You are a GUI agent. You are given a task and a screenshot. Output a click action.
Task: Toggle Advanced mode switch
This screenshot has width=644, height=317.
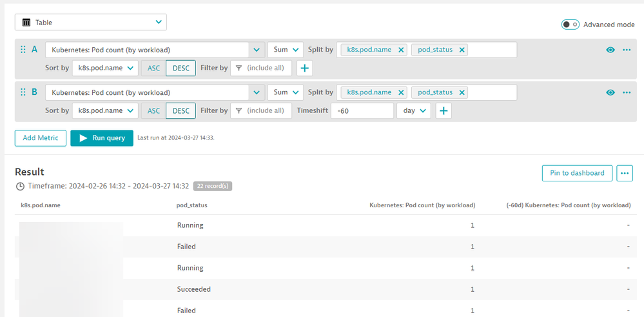(x=570, y=25)
